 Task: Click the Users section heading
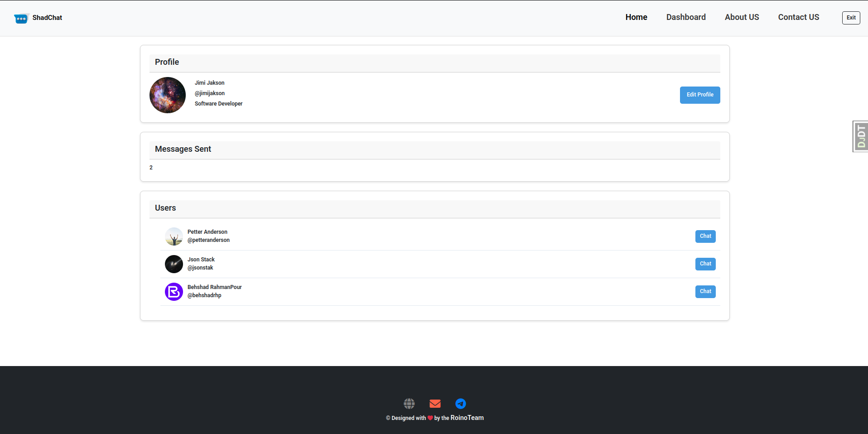pos(165,208)
